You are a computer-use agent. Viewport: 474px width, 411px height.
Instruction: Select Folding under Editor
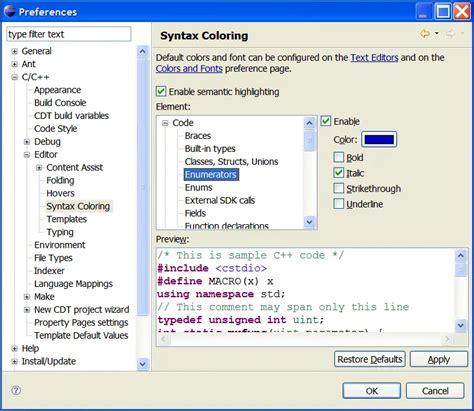[60, 180]
